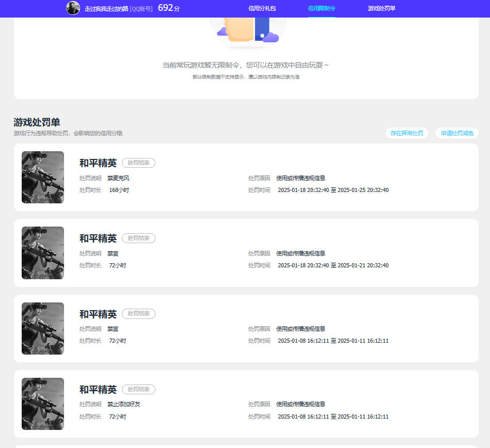
Task: Click the user avatar in the header
Action: (73, 8)
